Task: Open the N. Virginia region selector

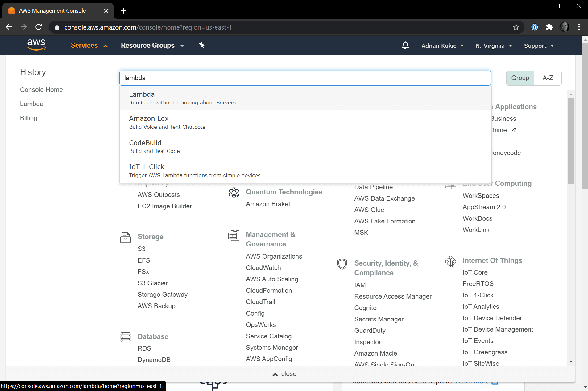Action: click(494, 46)
